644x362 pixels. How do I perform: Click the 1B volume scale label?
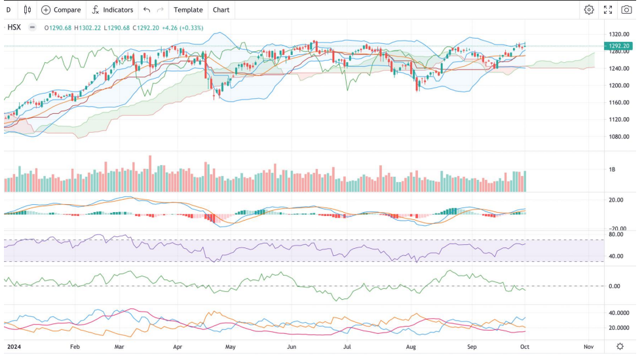612,170
